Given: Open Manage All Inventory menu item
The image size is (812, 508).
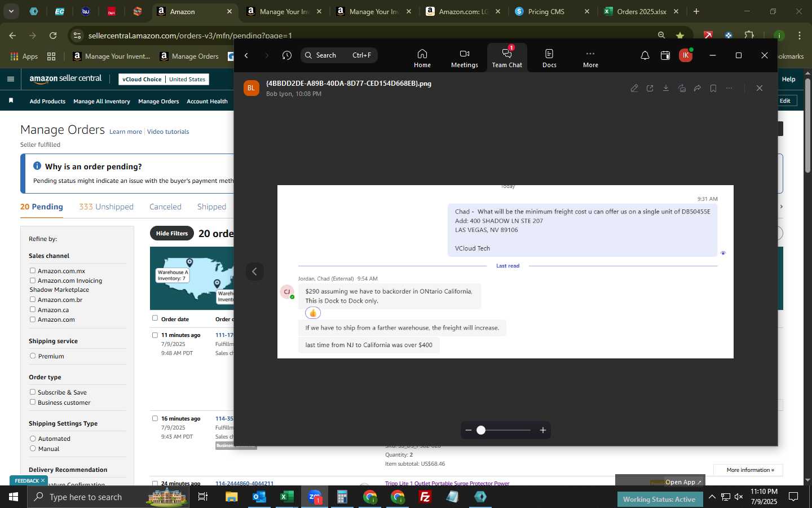Looking at the screenshot, I should pos(101,102).
